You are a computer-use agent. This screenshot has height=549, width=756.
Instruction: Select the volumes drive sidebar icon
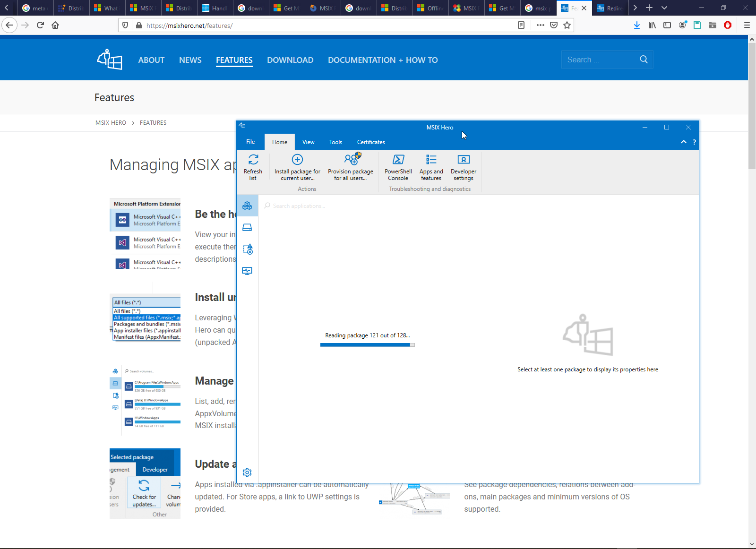coord(247,227)
